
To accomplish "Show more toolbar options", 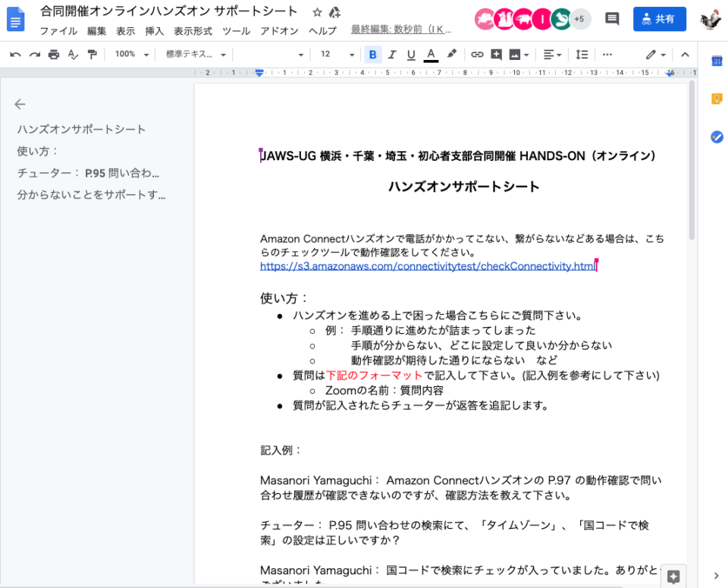I will pyautogui.click(x=607, y=55).
